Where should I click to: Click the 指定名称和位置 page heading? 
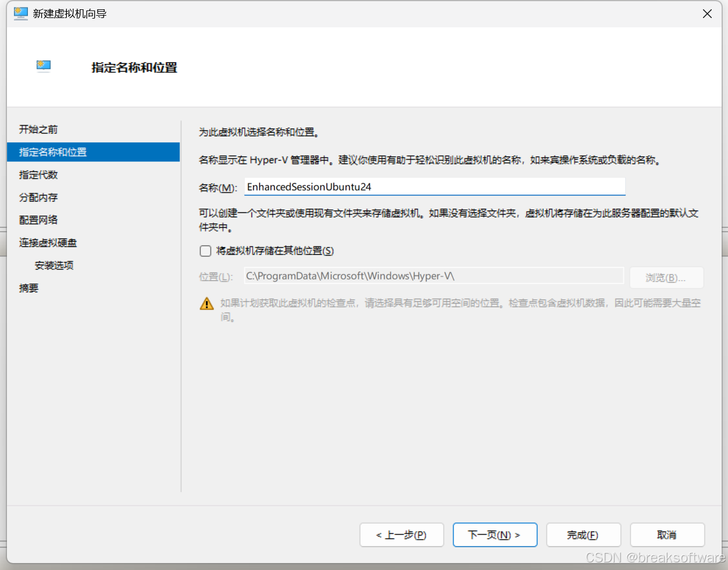[134, 67]
